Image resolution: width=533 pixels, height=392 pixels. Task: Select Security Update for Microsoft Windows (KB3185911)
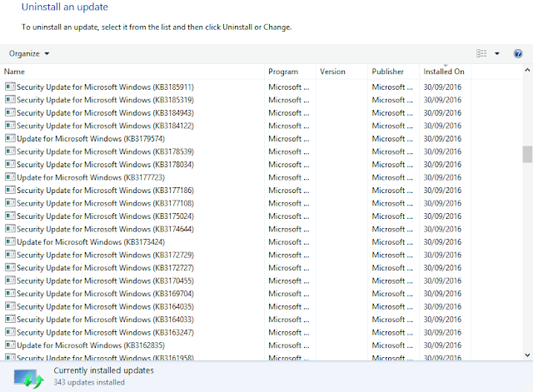coord(106,87)
